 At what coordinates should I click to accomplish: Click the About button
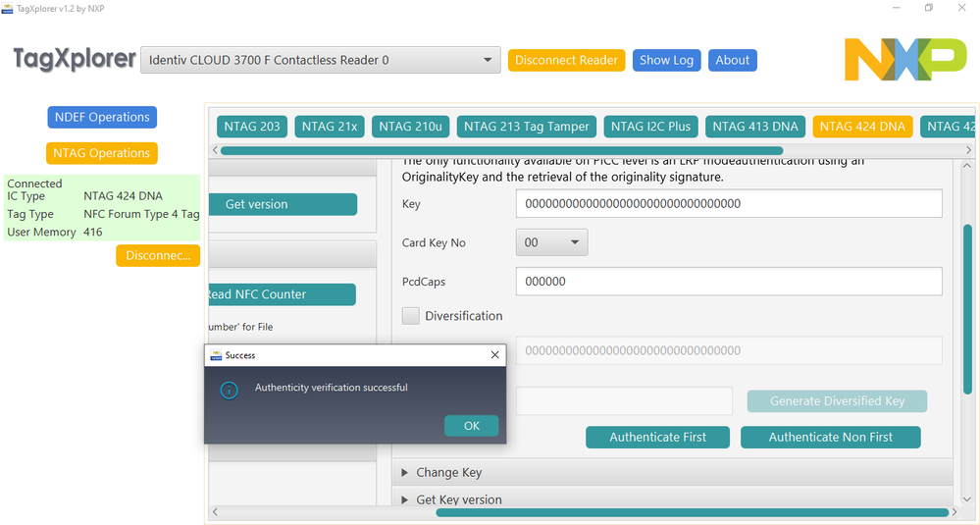coord(733,60)
